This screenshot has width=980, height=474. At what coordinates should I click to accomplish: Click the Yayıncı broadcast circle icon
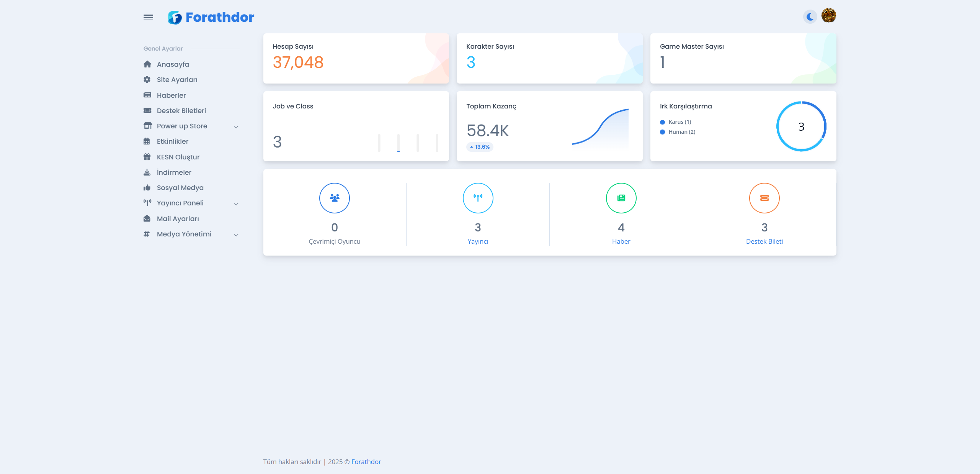(478, 198)
